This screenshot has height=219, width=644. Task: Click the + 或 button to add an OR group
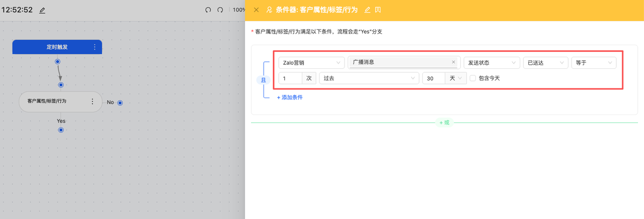[x=444, y=123]
